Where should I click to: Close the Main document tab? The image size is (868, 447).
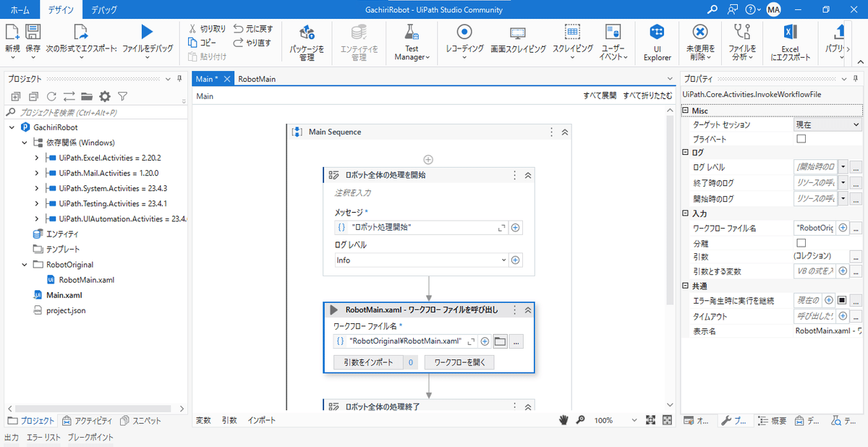[226, 79]
